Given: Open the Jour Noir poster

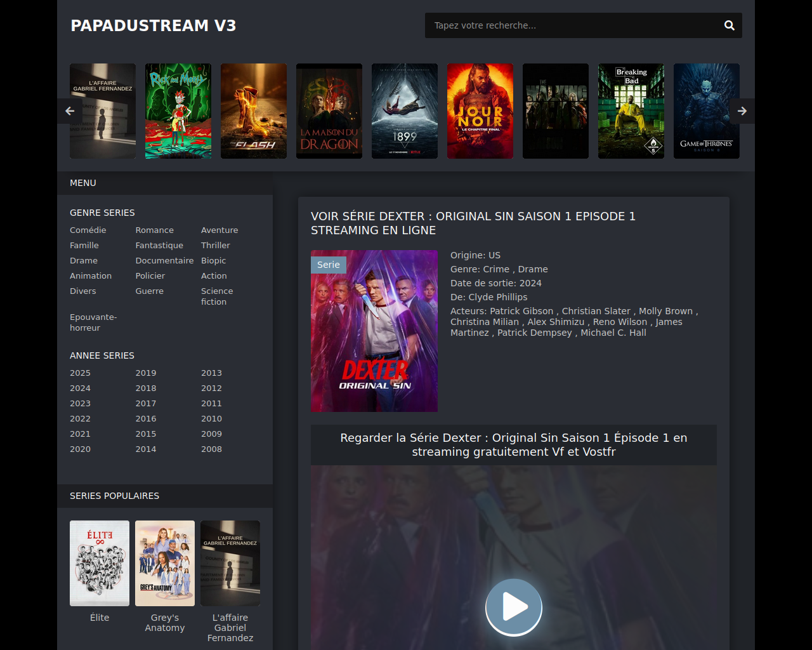Looking at the screenshot, I should pyautogui.click(x=480, y=111).
